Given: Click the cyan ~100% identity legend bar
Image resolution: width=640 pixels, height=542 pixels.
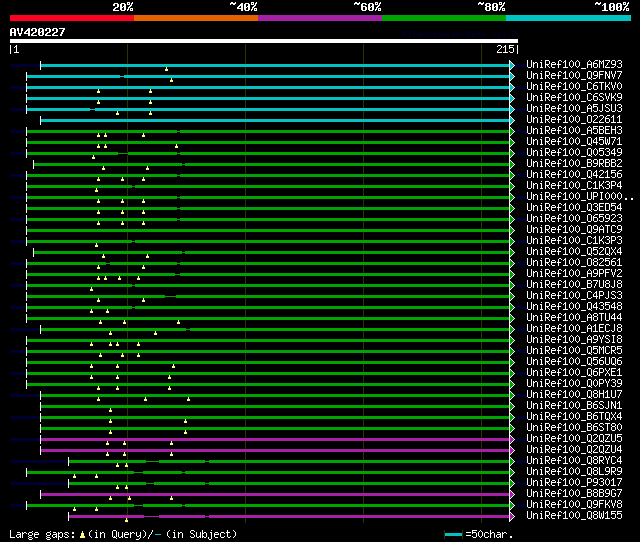Looking at the screenshot, I should pos(567,18).
